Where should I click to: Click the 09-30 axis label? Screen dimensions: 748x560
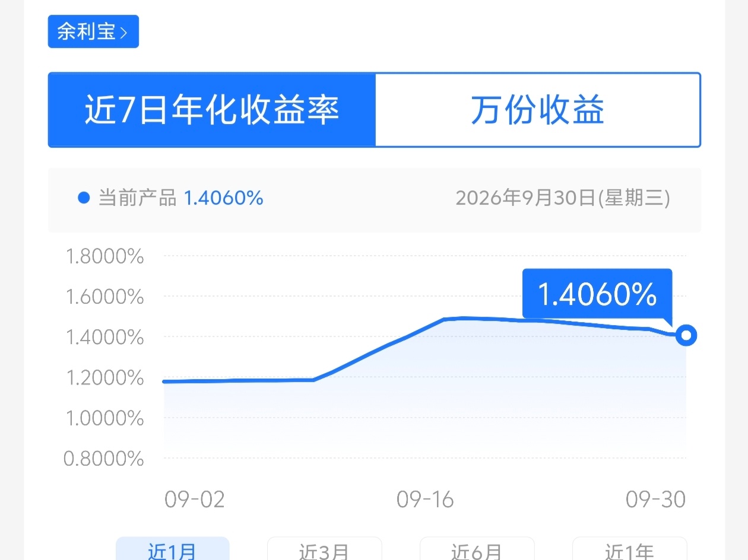pos(656,499)
